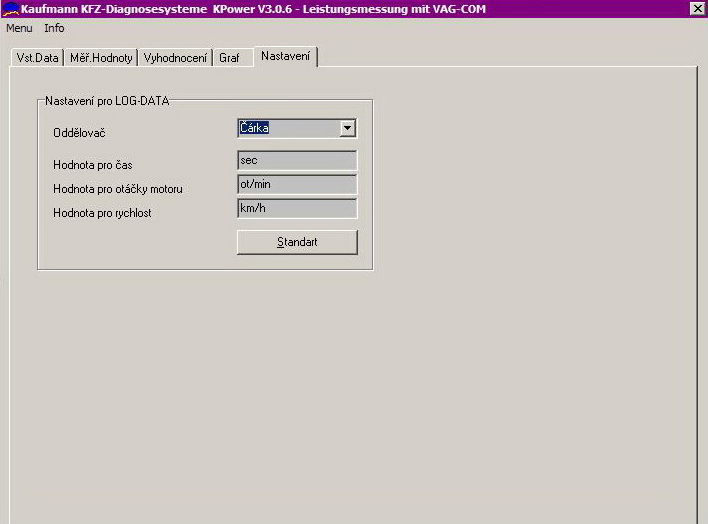The image size is (708, 524).
Task: Open the Info menu
Action: [54, 28]
